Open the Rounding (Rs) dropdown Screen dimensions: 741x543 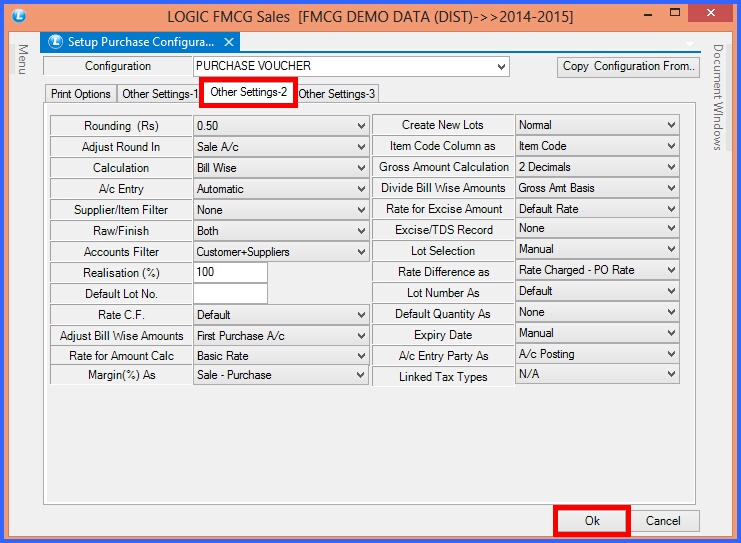point(281,126)
